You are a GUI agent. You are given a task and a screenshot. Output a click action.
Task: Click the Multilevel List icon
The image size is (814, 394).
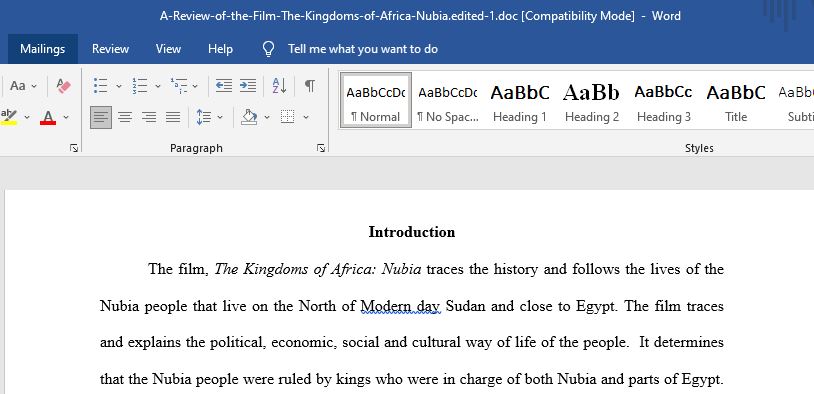[179, 86]
